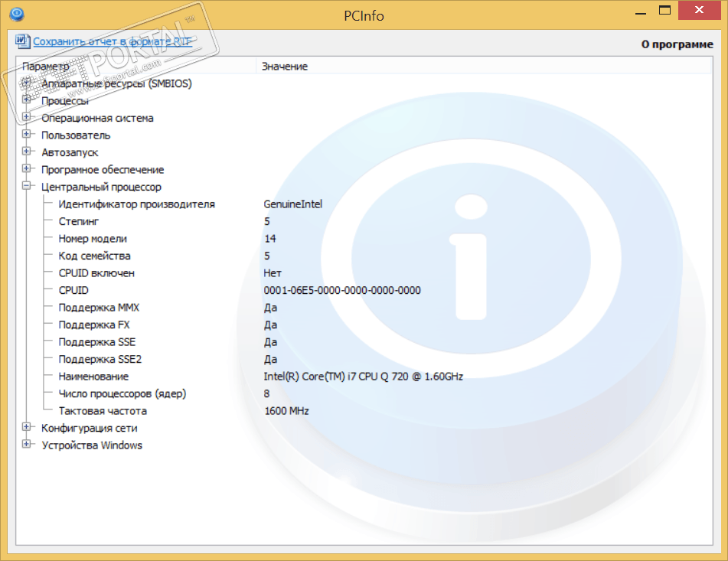Image resolution: width=728 pixels, height=561 pixels.
Task: Open the save report in RTF format link
Action: pos(113,41)
